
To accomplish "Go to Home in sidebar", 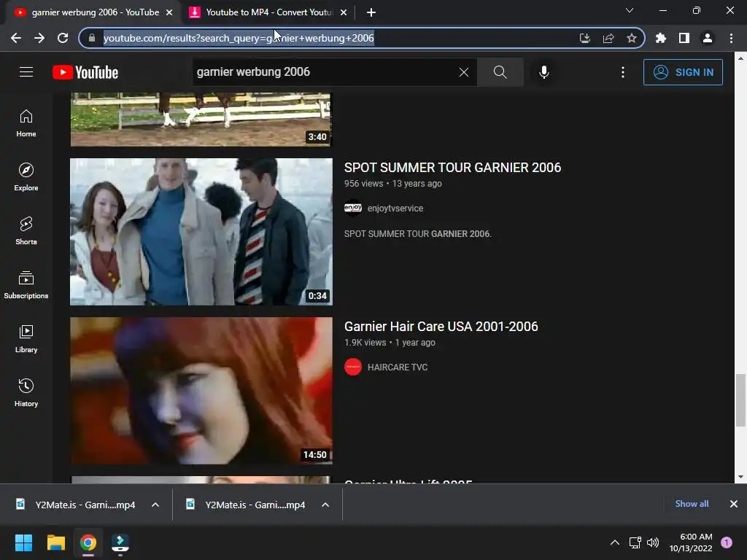I will point(26,123).
